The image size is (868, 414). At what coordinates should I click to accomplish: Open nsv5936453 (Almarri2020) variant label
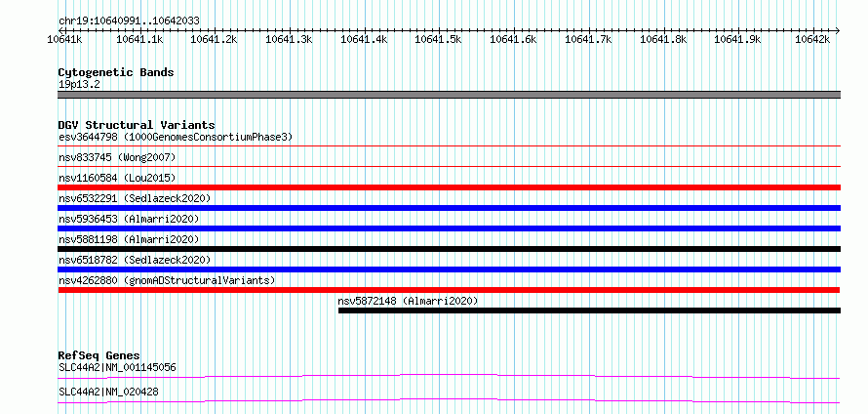129,219
